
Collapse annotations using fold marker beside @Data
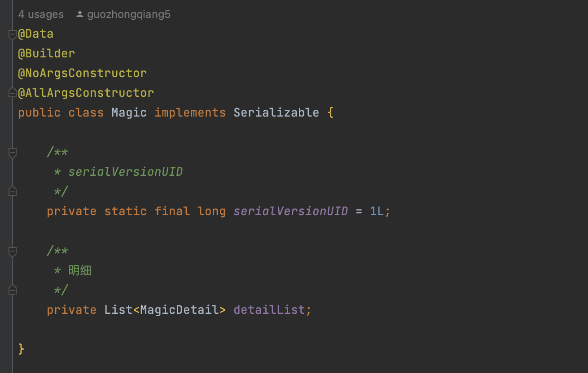[13, 34]
